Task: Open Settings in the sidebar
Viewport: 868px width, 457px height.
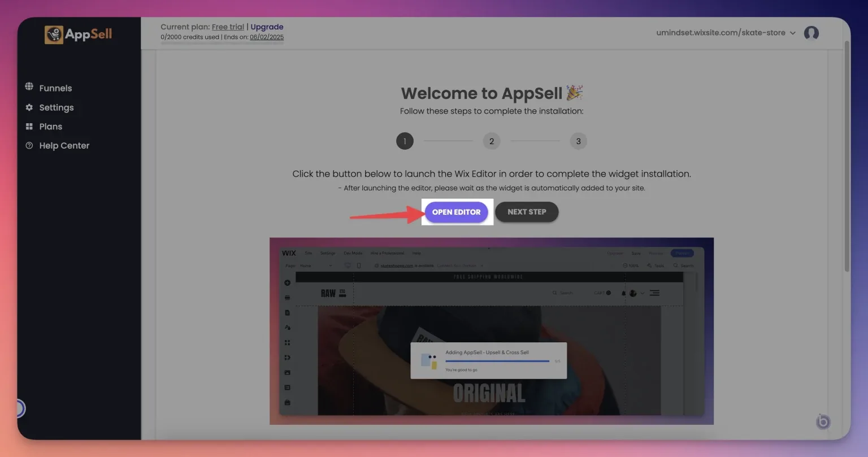Action: (57, 107)
